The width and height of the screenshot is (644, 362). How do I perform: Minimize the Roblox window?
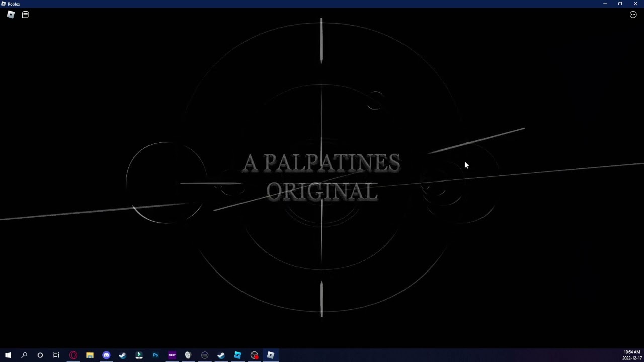coord(605,4)
